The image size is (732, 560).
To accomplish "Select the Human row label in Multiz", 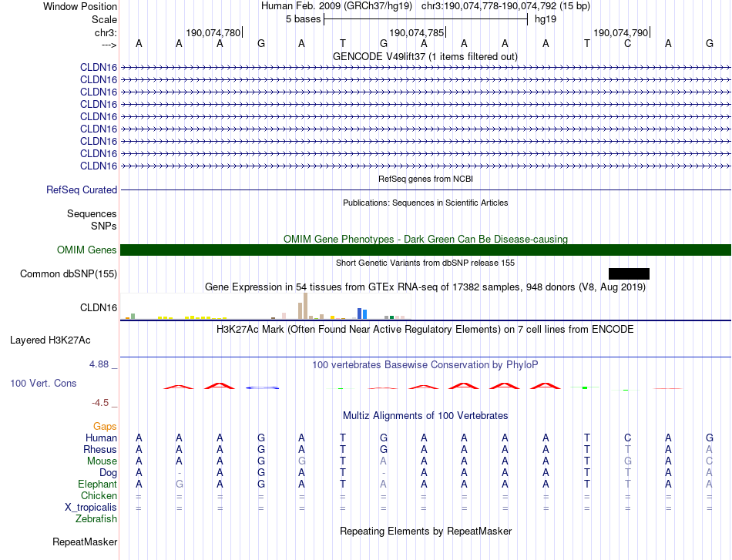I will coord(101,438).
